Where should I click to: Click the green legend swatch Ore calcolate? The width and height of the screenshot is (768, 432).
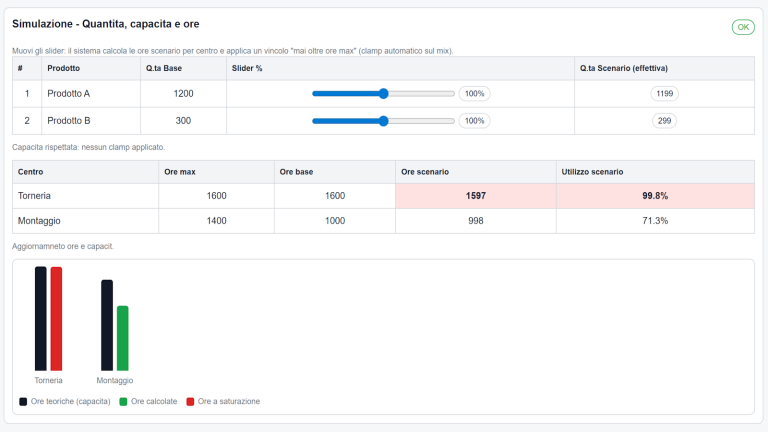point(123,401)
